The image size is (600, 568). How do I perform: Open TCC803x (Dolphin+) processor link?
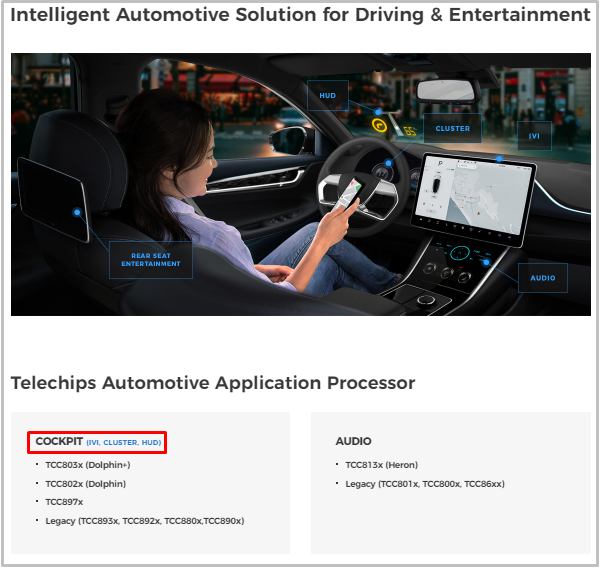88,465
